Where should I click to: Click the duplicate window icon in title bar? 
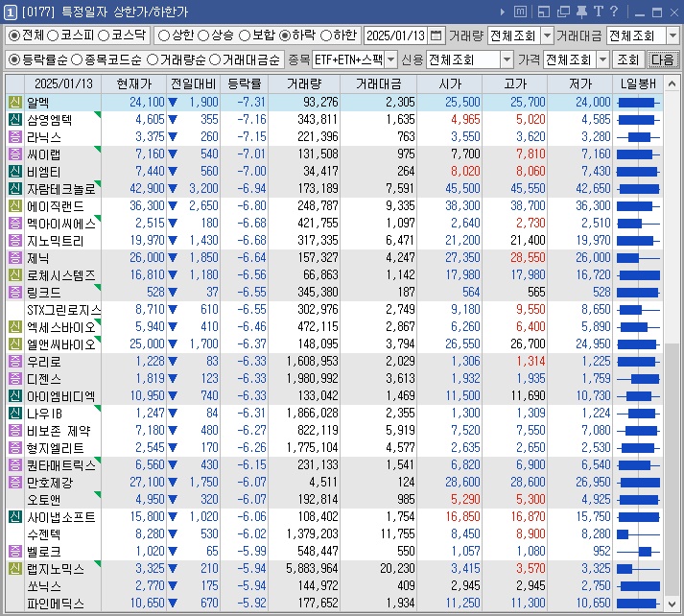click(563, 12)
